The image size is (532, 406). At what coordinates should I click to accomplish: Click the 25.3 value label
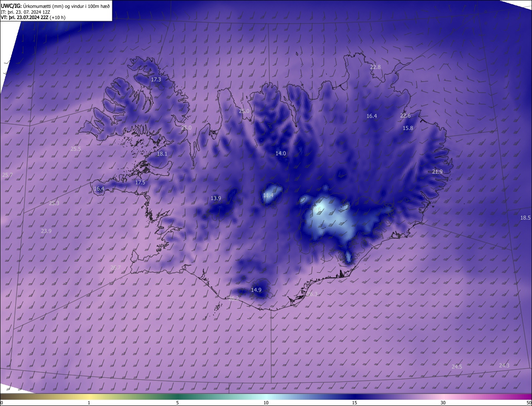(x=54, y=203)
